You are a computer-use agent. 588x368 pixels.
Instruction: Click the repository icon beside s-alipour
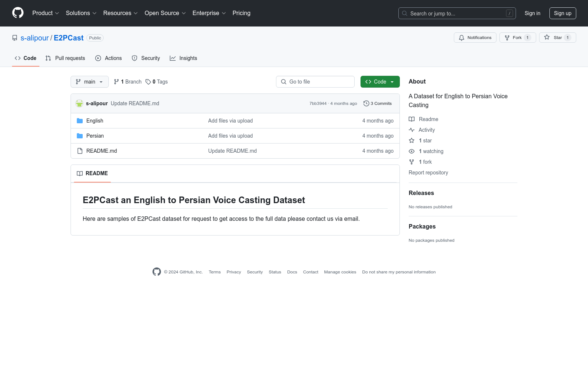pos(15,38)
